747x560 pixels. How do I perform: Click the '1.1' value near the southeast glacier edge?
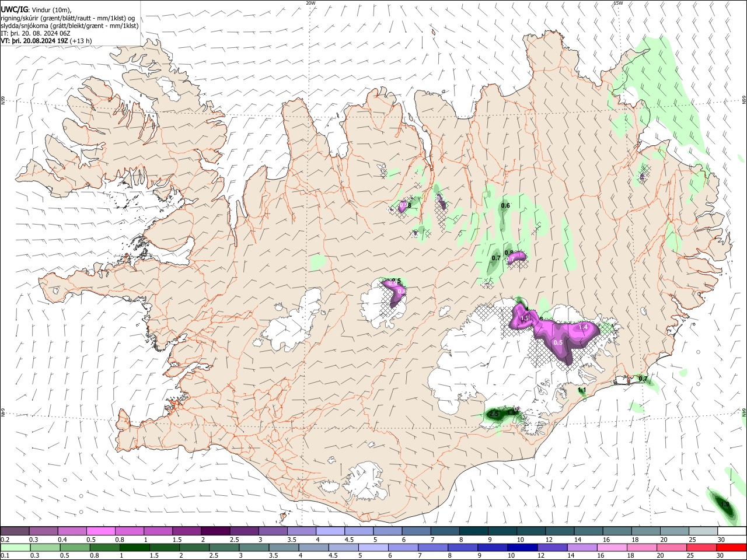[582, 390]
